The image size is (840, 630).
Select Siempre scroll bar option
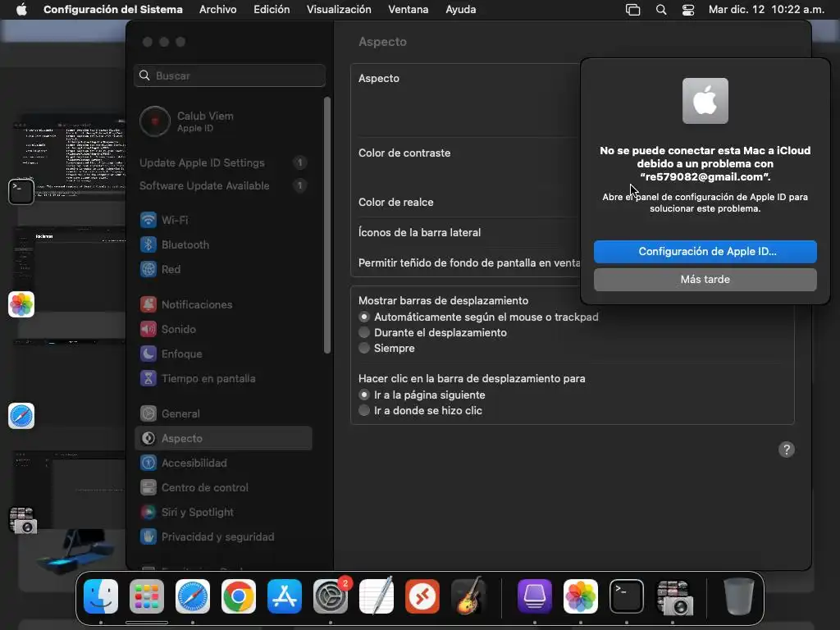coord(364,348)
